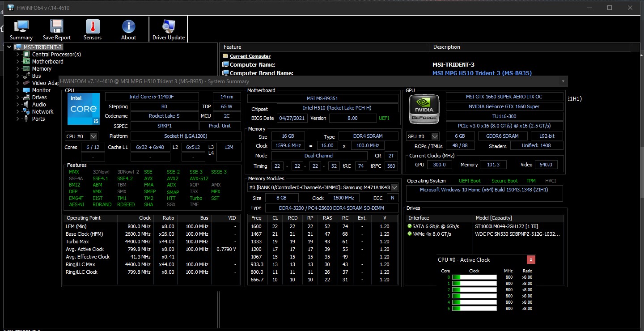The width and height of the screenshot is (644, 331).
Task: Select the Monitor tree item label
Action: [41, 90]
